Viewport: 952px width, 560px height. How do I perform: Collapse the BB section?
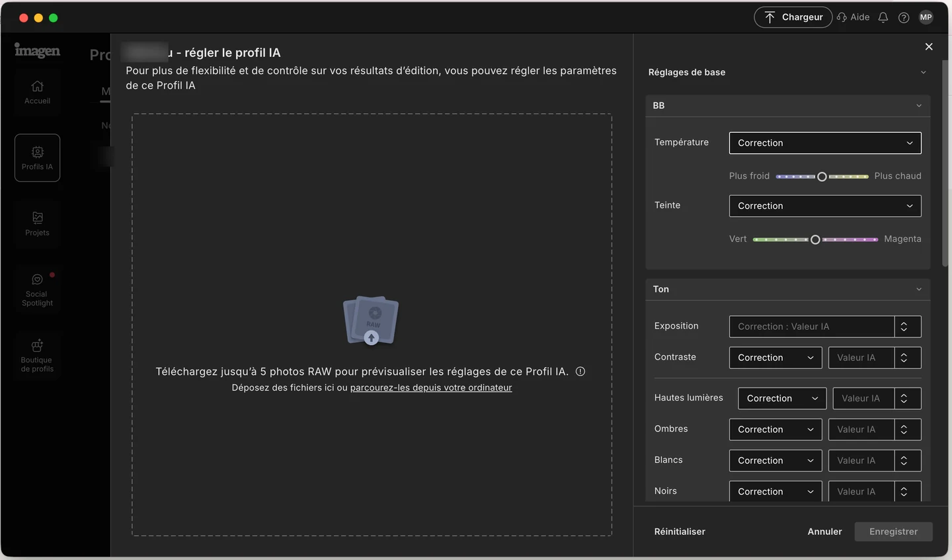919,106
